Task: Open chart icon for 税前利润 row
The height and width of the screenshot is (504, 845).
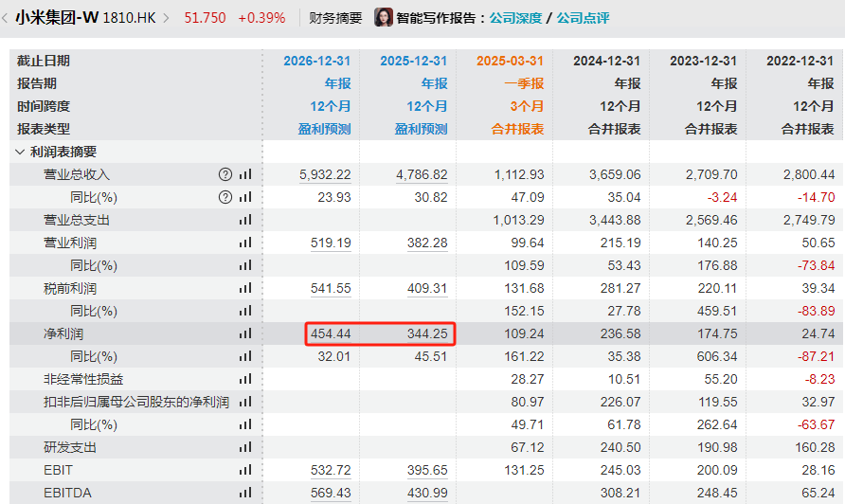Action: pyautogui.click(x=245, y=288)
